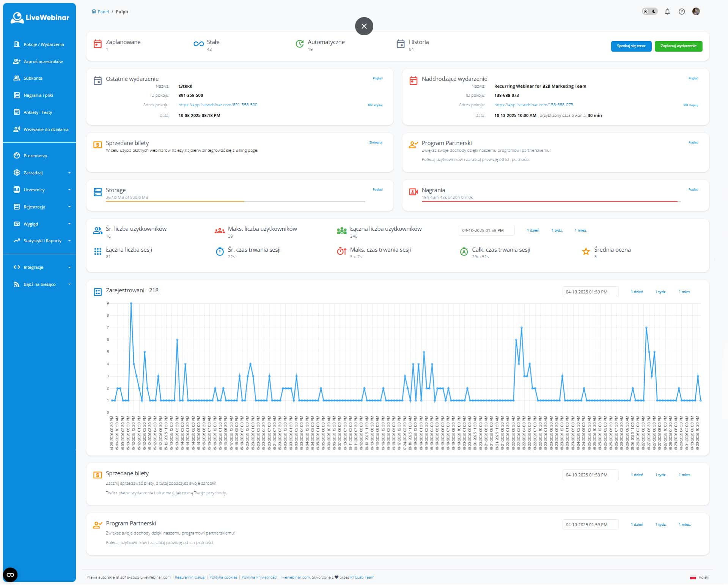This screenshot has width=728, height=585.
Task: Click the Panel home breadcrumb icon
Action: tap(94, 12)
